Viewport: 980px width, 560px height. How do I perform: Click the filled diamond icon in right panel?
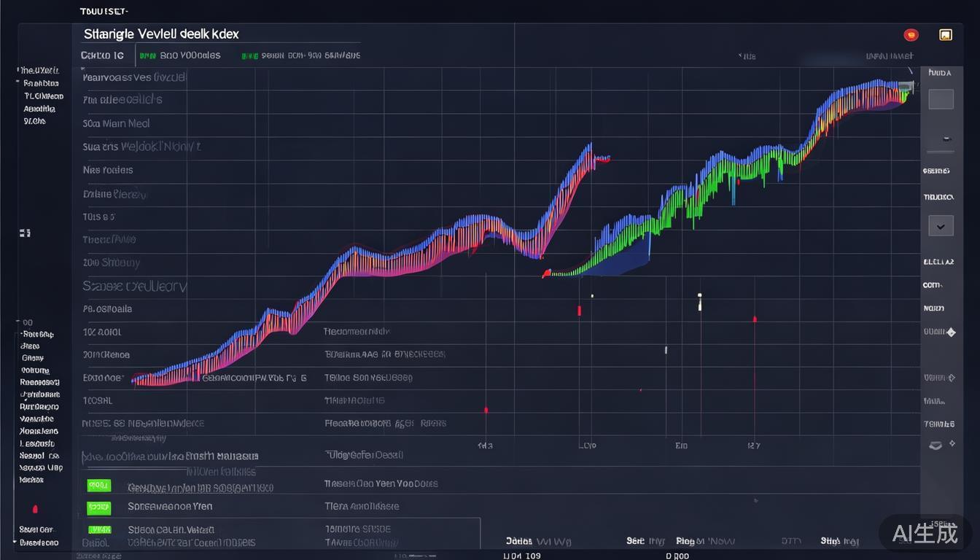[x=951, y=332]
